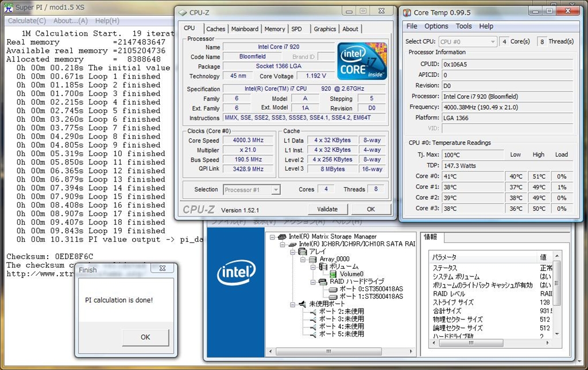Select the ポート 4:未使用 port icon
This screenshot has width=588, height=370.
pyautogui.click(x=313, y=326)
